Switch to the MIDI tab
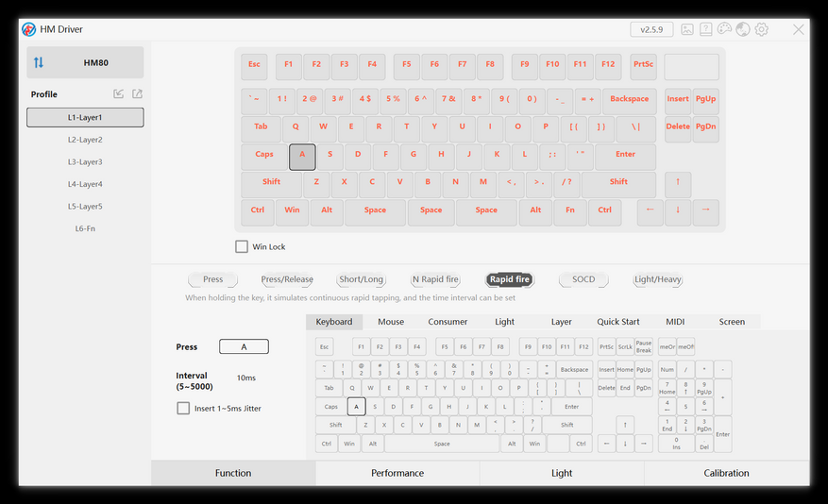The height and width of the screenshot is (504, 828). click(x=675, y=322)
